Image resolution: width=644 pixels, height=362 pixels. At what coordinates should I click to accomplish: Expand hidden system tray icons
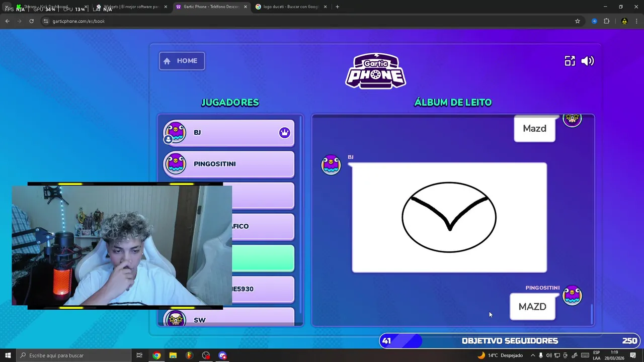pos(533,355)
